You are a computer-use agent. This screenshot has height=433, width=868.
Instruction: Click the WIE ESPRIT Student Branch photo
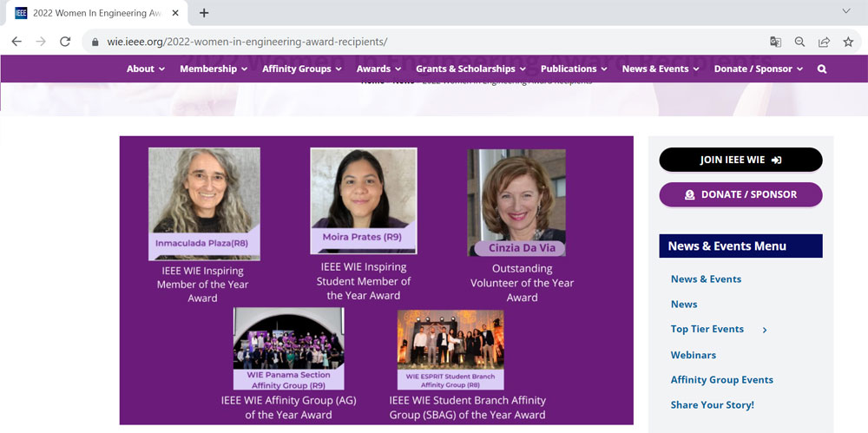tap(450, 350)
